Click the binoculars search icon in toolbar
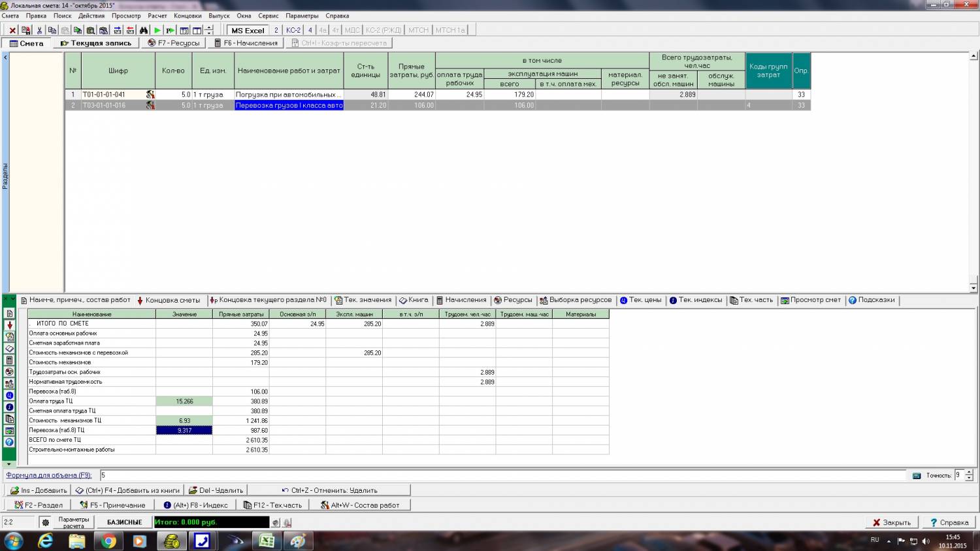The width and height of the screenshot is (980, 551). [143, 30]
